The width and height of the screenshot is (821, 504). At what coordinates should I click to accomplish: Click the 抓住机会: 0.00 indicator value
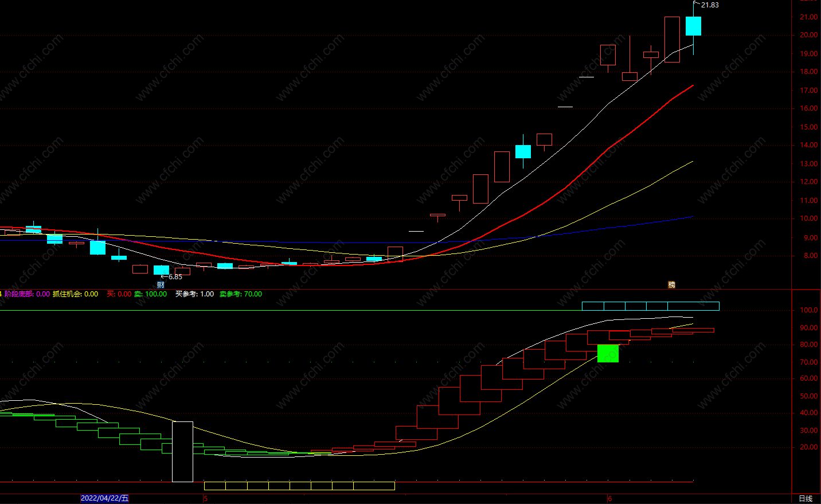click(75, 294)
